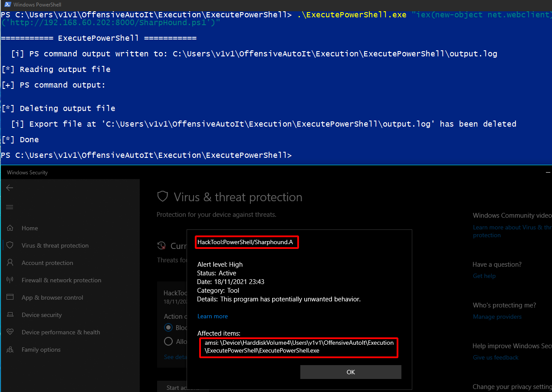This screenshot has width=552, height=392.
Task: Open the Manage providers link
Action: point(497,317)
